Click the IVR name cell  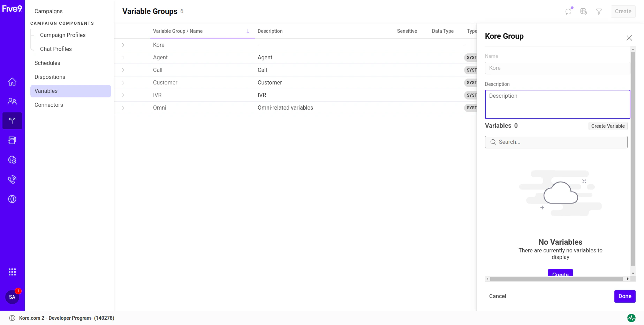pos(157,95)
